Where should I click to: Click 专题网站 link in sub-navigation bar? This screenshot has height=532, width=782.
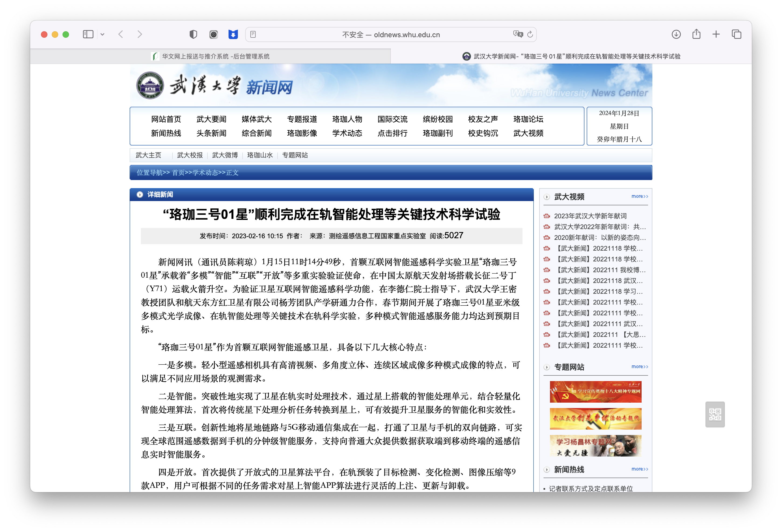[295, 155]
